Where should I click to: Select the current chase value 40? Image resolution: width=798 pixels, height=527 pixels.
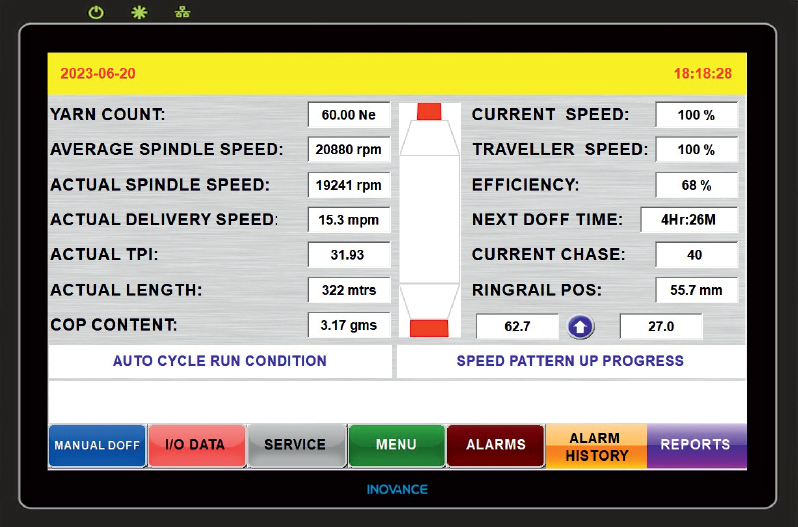click(x=696, y=255)
